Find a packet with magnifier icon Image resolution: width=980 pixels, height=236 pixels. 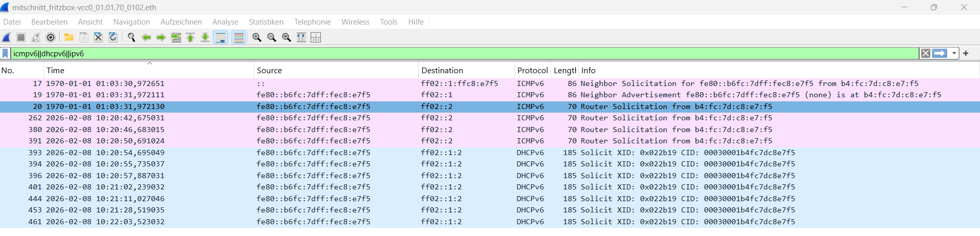click(132, 37)
